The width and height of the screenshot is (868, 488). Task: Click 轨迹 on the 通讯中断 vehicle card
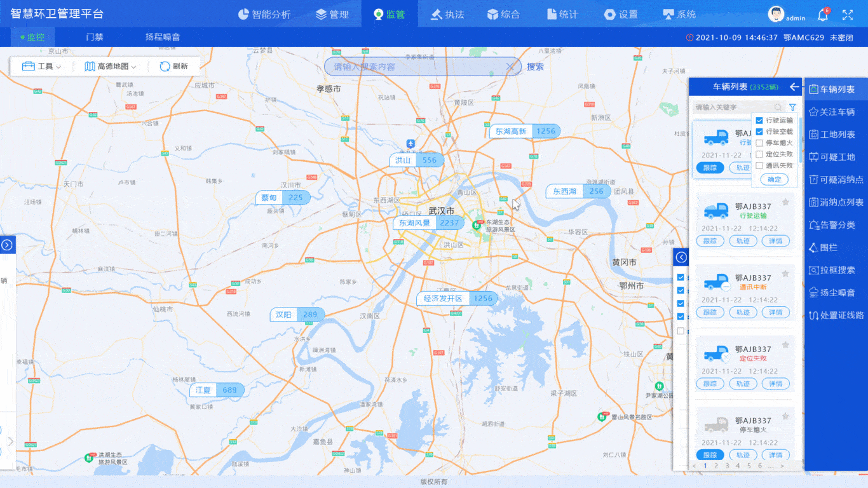(x=743, y=312)
